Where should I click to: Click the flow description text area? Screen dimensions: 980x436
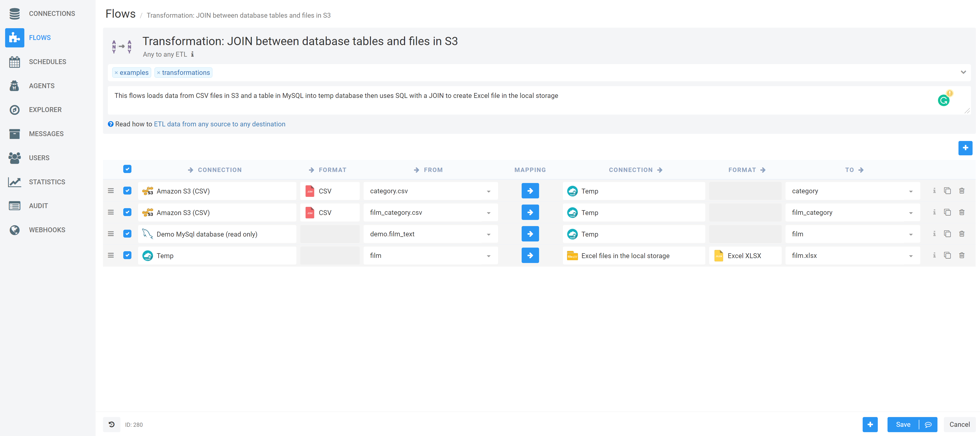click(x=539, y=100)
